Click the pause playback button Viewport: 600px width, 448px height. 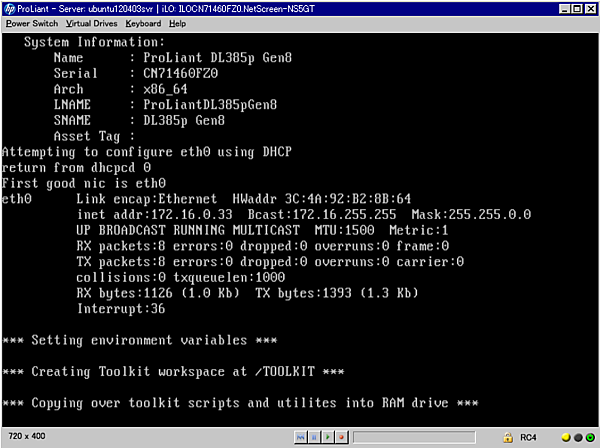pyautogui.click(x=314, y=437)
